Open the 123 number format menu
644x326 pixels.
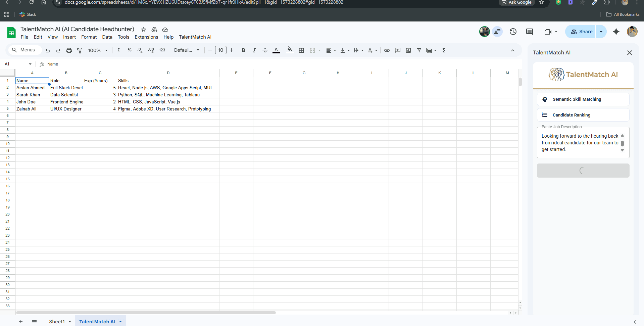[162, 50]
